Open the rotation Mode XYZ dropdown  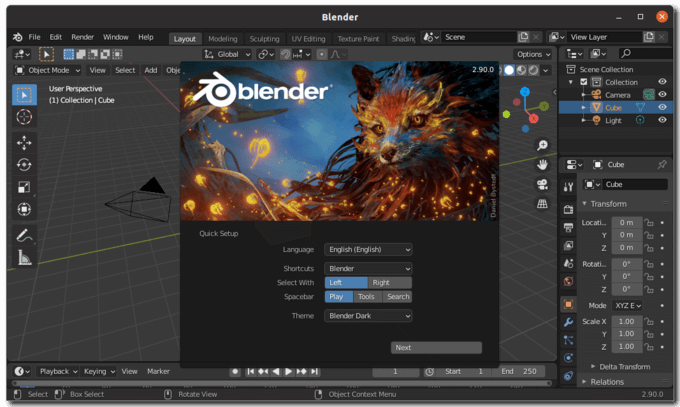[627, 305]
